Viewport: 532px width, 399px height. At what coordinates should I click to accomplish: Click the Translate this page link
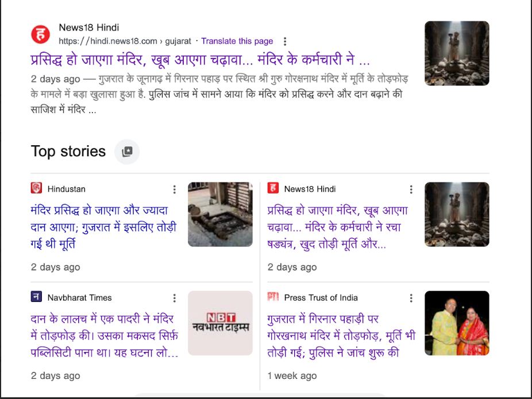pyautogui.click(x=237, y=41)
